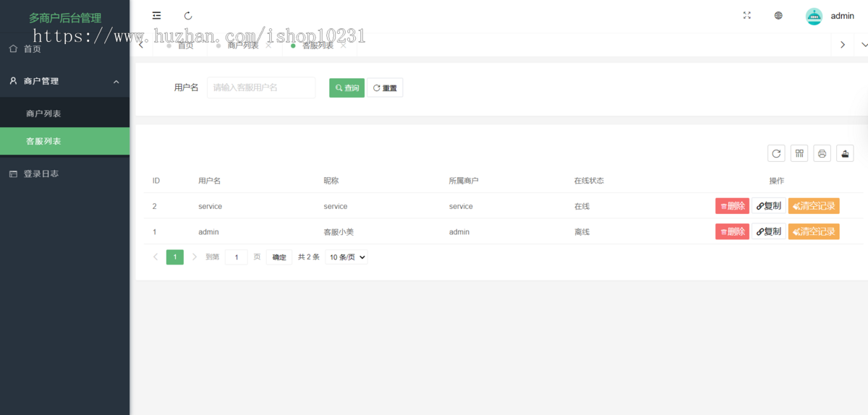Click 清空记录 for the admin row
868x415 pixels.
(x=814, y=231)
